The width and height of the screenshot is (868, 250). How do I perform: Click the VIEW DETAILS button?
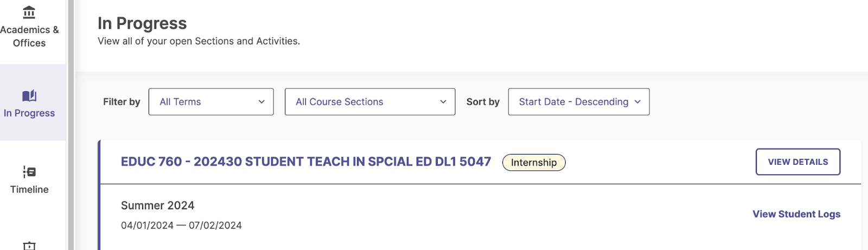pyautogui.click(x=798, y=162)
